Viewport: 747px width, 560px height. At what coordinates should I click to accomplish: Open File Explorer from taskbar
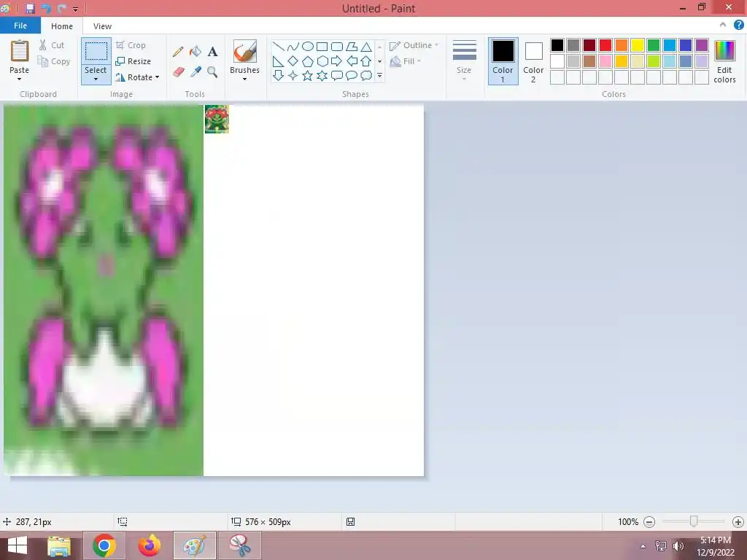(x=59, y=545)
